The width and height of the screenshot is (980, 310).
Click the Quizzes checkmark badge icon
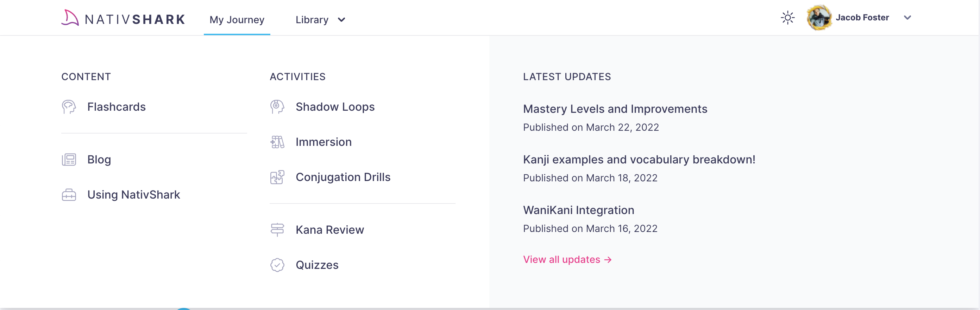(277, 265)
